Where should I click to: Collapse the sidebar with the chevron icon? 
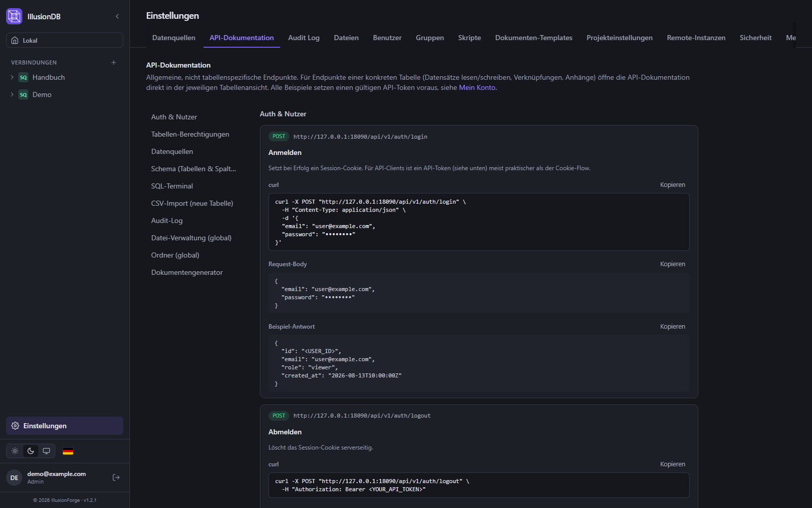117,16
